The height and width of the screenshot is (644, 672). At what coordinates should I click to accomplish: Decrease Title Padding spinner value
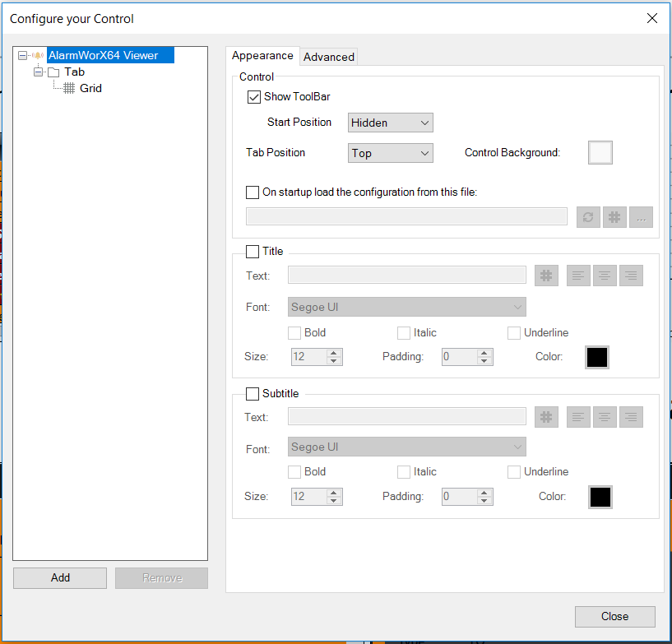point(484,361)
